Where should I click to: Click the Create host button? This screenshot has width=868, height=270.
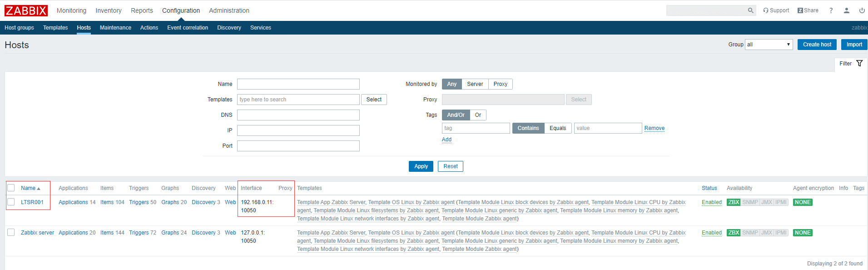click(817, 45)
